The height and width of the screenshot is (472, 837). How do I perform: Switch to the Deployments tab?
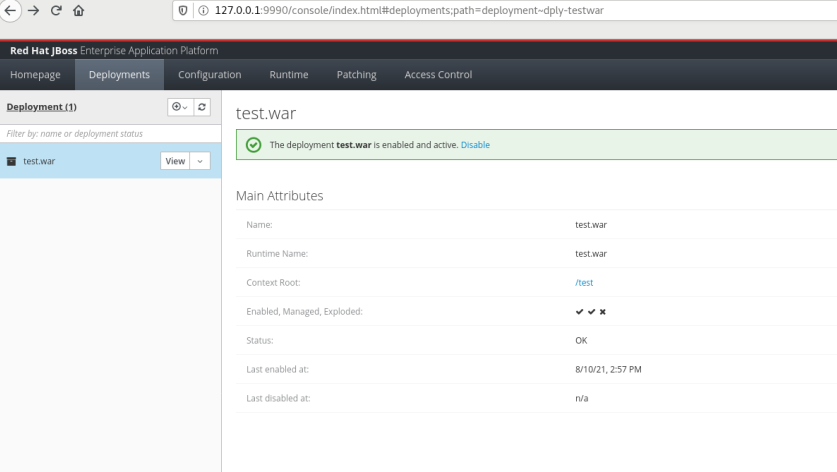(119, 75)
